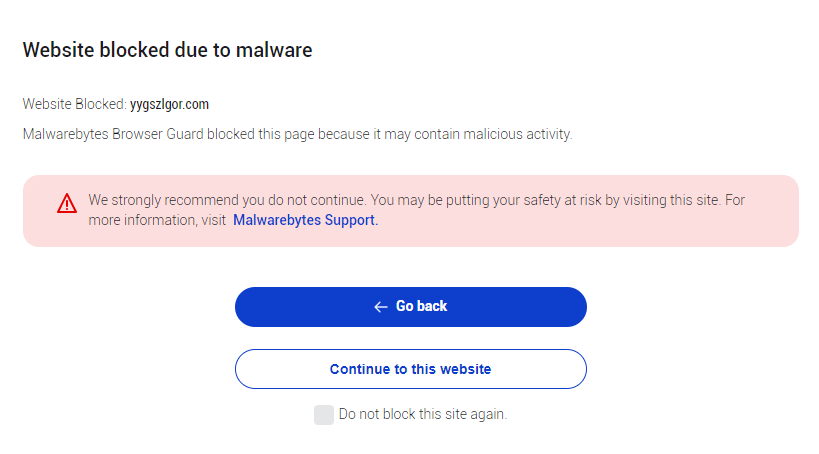Click the 'Website Blocked:' label

click(74, 104)
